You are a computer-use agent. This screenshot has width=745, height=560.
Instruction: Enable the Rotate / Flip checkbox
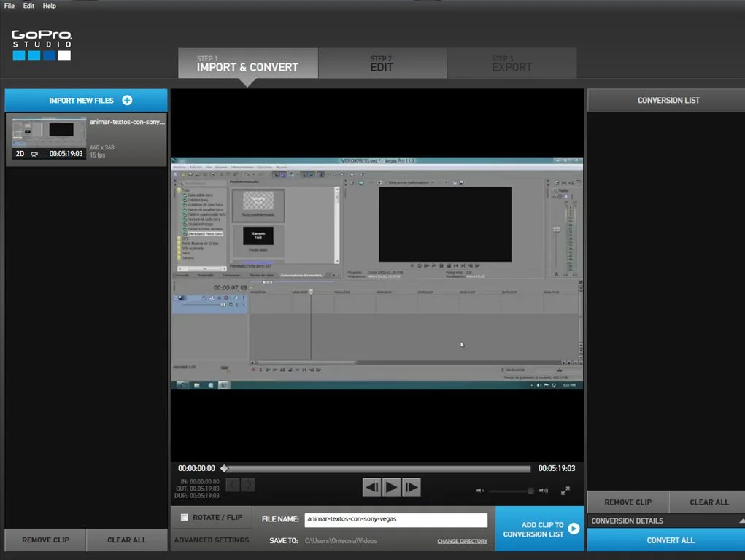[x=185, y=518]
